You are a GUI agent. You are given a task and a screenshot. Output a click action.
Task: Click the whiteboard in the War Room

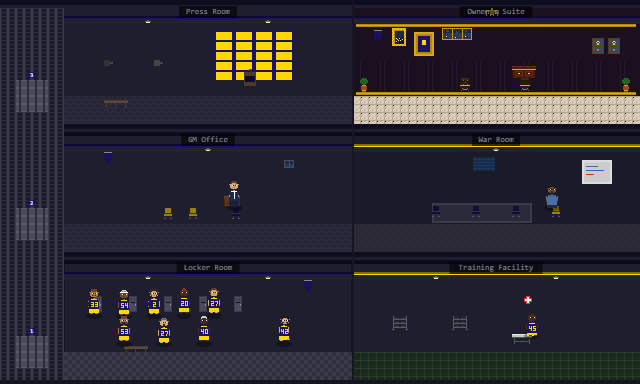597,172
